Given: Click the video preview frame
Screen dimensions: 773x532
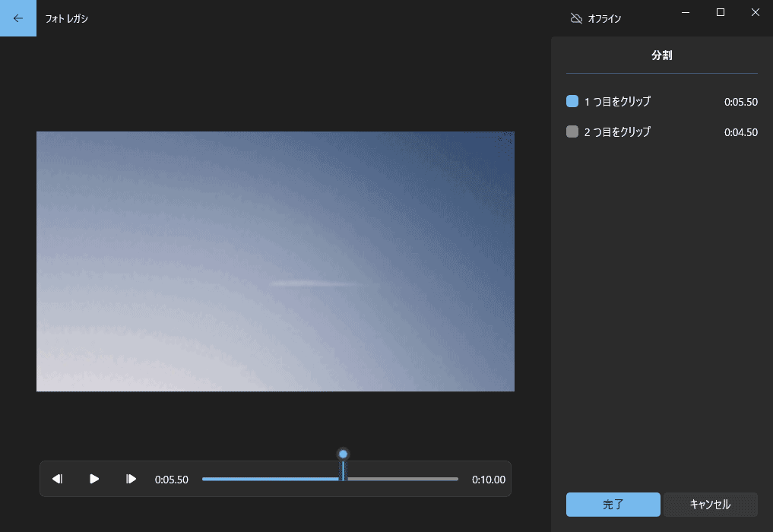Looking at the screenshot, I should pyautogui.click(x=275, y=261).
